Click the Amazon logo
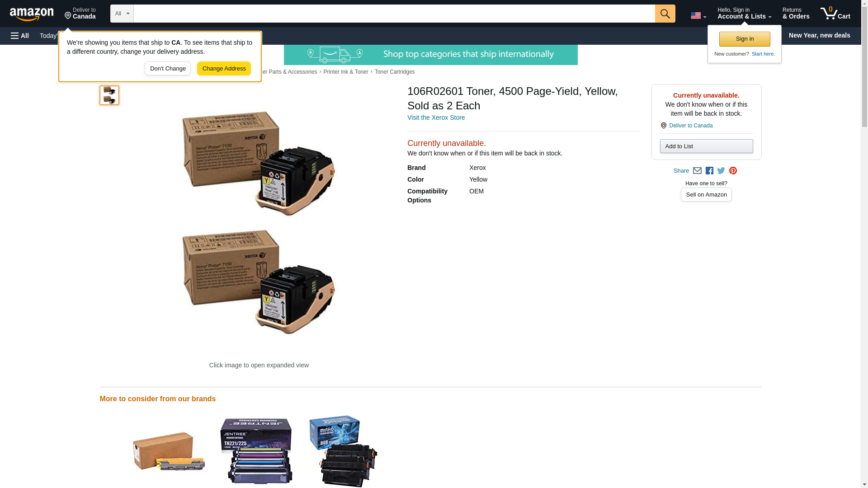 tap(32, 14)
